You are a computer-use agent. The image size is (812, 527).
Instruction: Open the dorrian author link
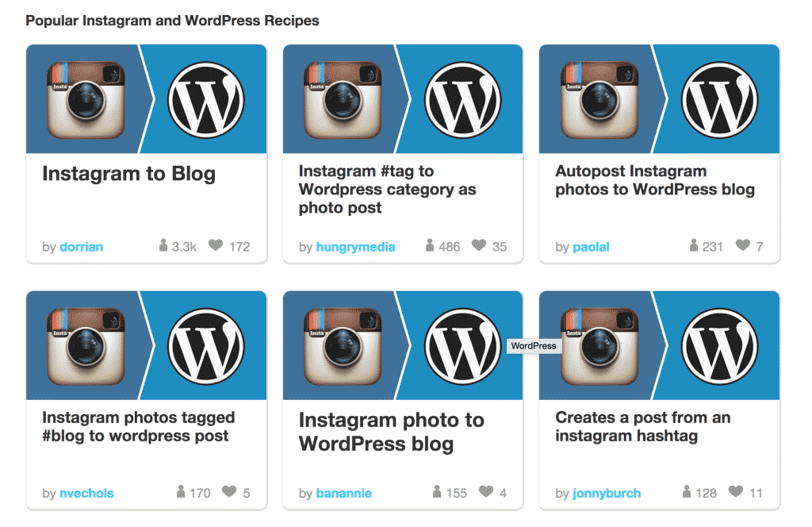[82, 247]
